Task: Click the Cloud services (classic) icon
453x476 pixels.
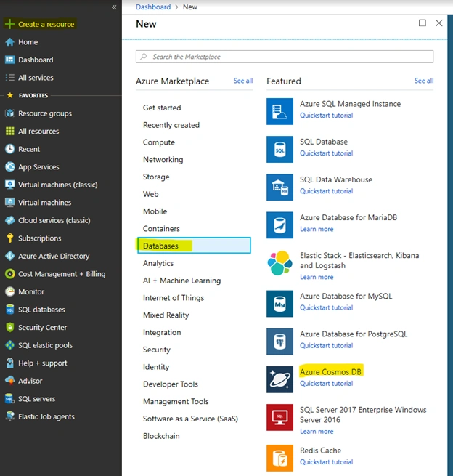Action: 9,220
